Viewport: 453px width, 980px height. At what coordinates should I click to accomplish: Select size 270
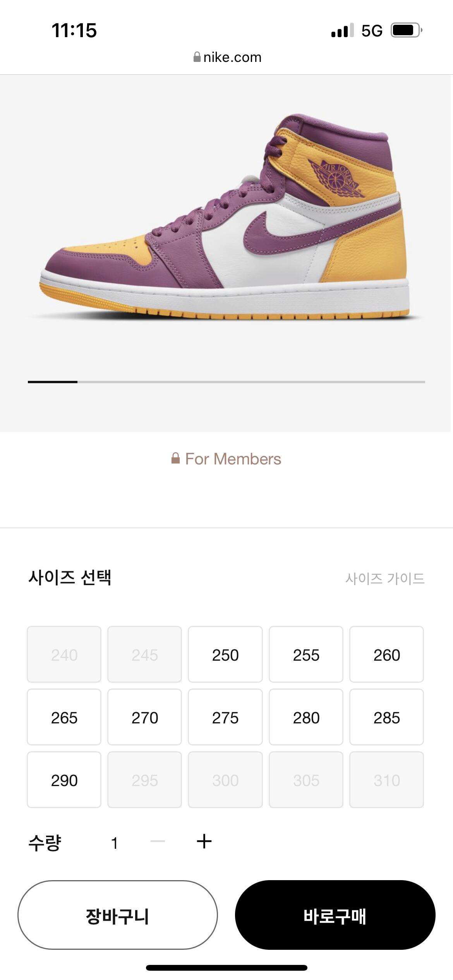tap(144, 717)
